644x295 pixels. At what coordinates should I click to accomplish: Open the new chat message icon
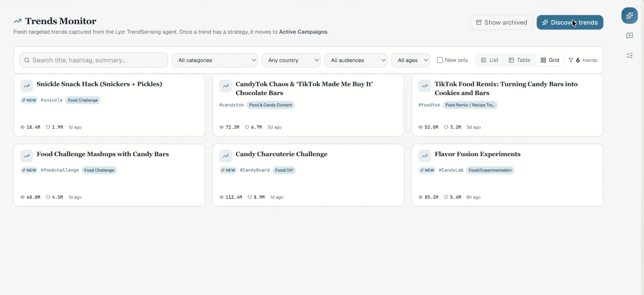pos(629,36)
